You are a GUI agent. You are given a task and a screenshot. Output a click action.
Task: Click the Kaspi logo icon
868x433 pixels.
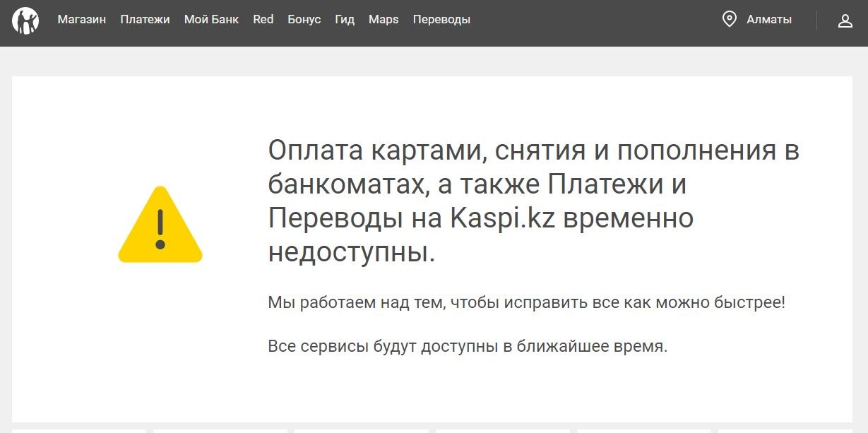[25, 20]
